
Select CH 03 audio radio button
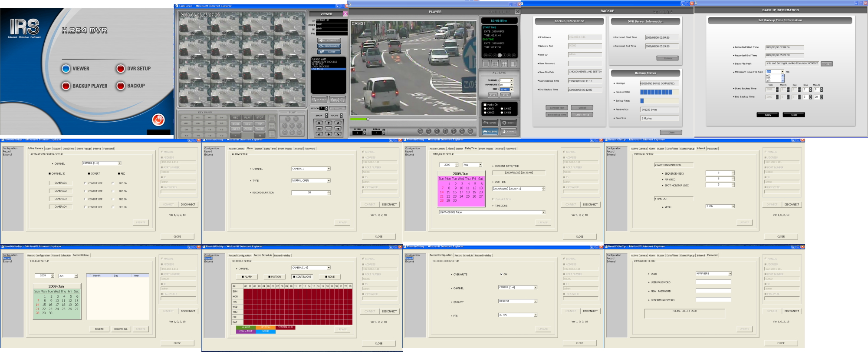(x=485, y=113)
